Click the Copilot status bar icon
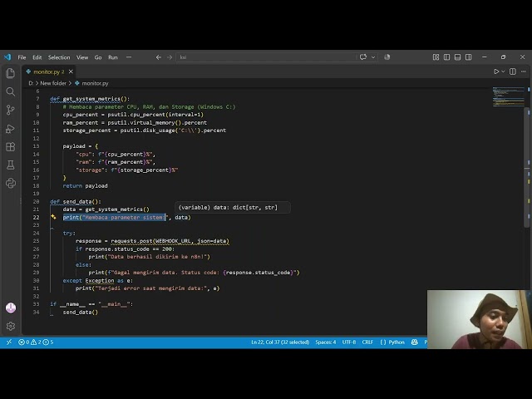The height and width of the screenshot is (399, 532). (x=414, y=342)
